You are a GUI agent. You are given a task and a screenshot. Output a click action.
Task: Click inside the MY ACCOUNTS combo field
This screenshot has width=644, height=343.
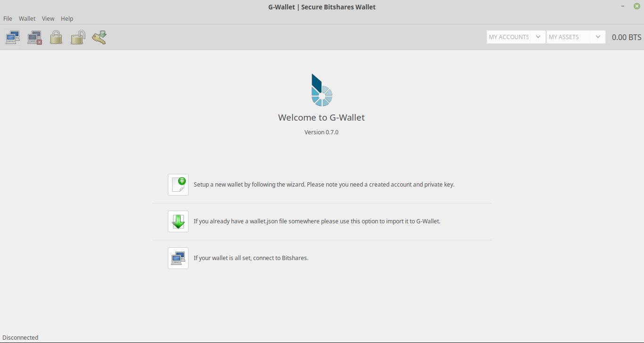tap(509, 37)
